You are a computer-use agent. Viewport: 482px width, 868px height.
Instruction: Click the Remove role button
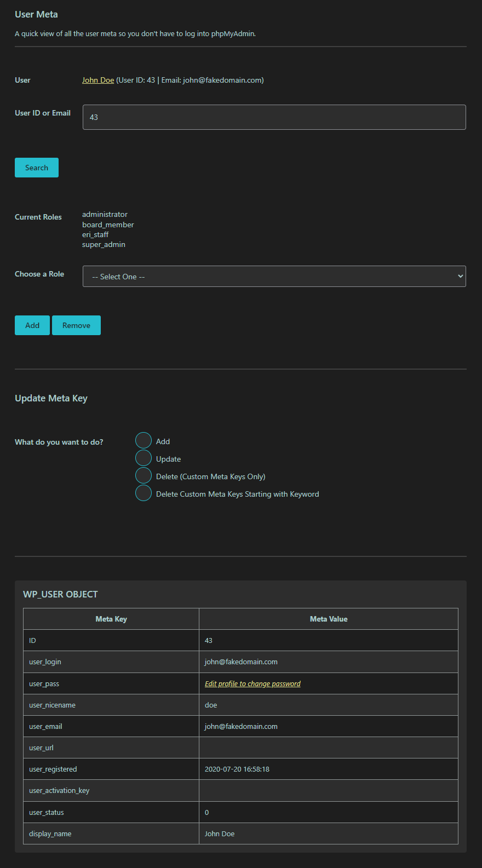(x=76, y=325)
